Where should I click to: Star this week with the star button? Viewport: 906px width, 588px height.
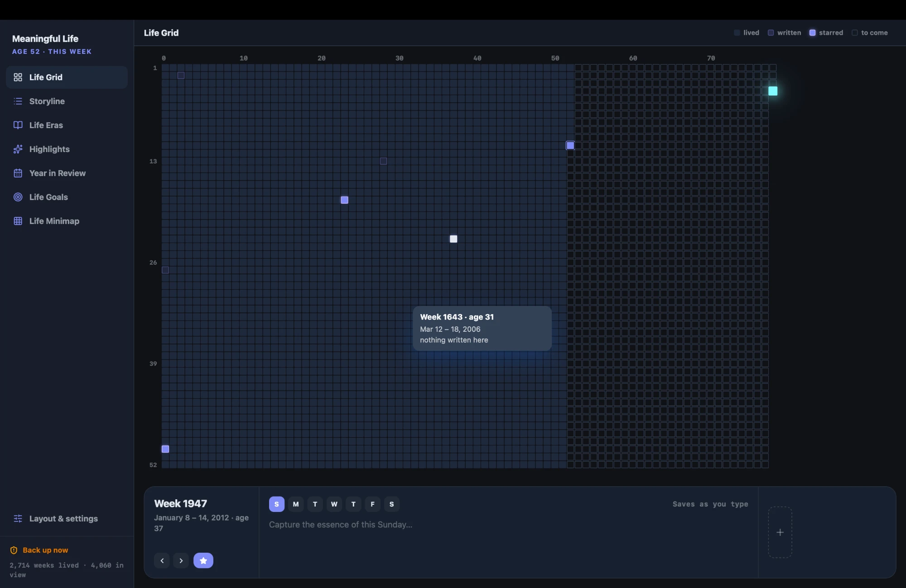point(203,561)
